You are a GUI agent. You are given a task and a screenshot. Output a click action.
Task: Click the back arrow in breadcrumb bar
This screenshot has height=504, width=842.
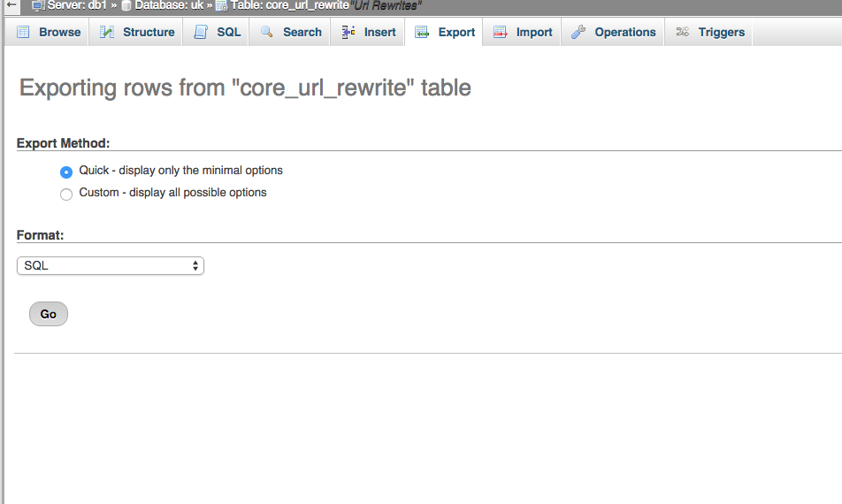[x=11, y=5]
